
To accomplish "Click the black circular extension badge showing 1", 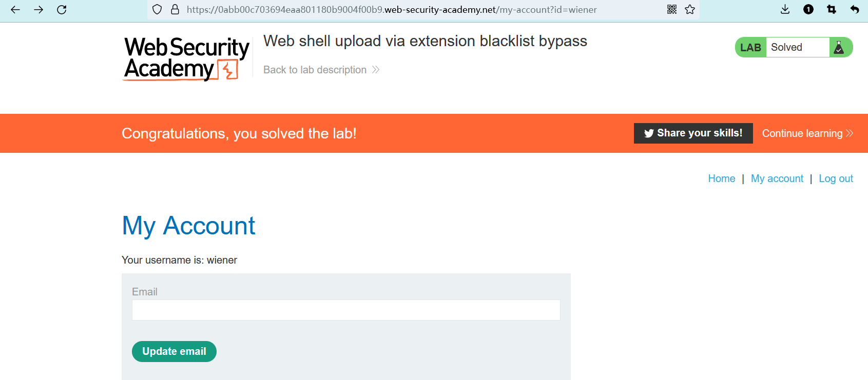I will point(808,10).
